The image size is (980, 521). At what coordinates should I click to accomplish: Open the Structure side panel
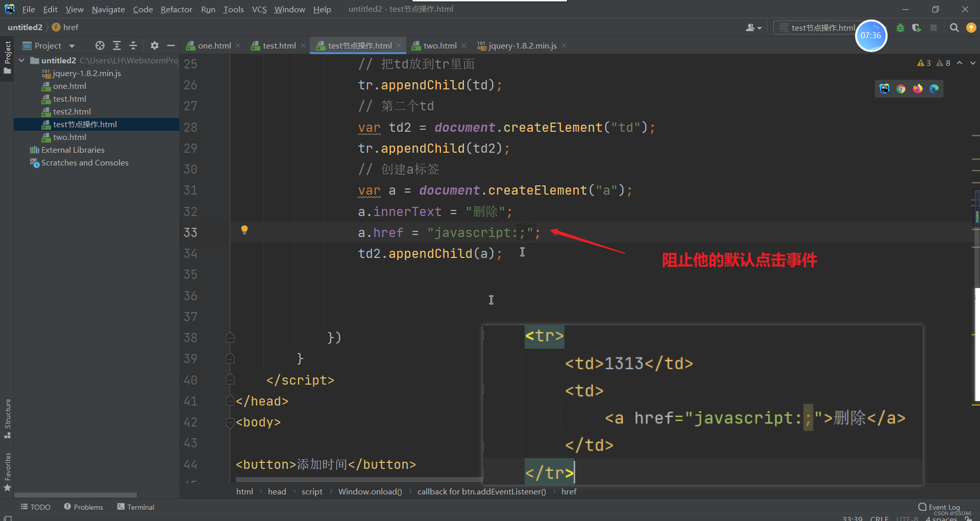[x=8, y=418]
